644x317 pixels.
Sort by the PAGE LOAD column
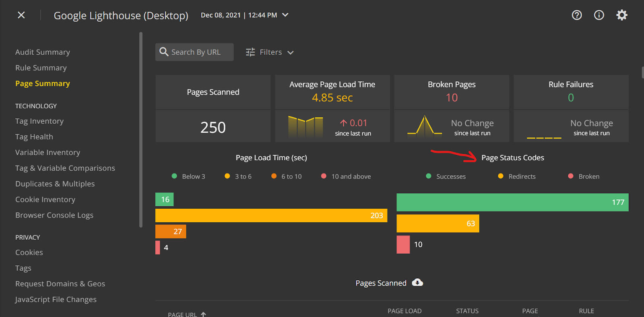[405, 311]
